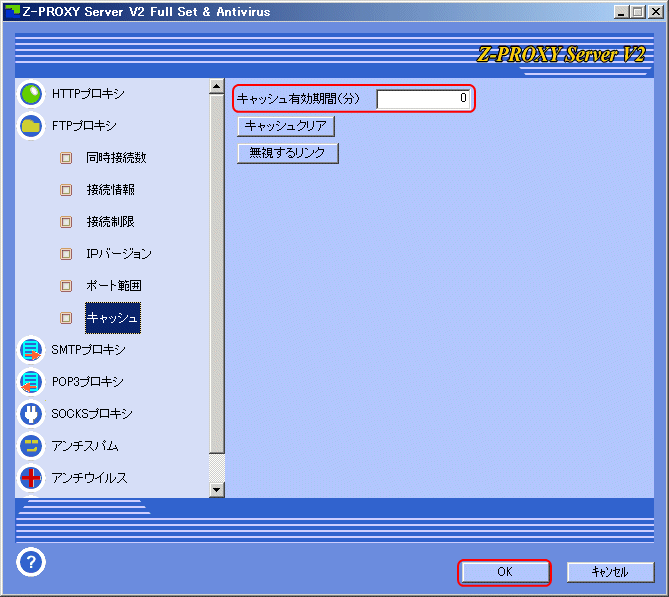Image resolution: width=669 pixels, height=597 pixels.
Task: Click the SMTPプロキシ icon
Action: tap(31, 350)
